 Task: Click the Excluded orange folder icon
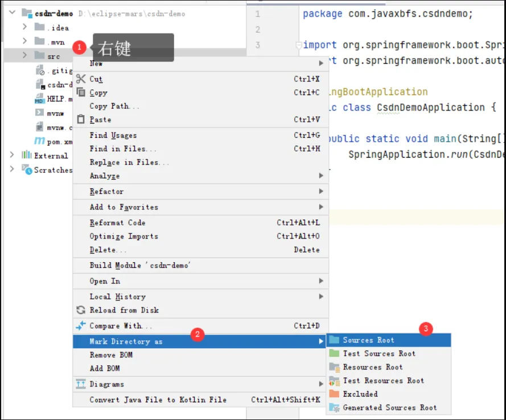(334, 394)
